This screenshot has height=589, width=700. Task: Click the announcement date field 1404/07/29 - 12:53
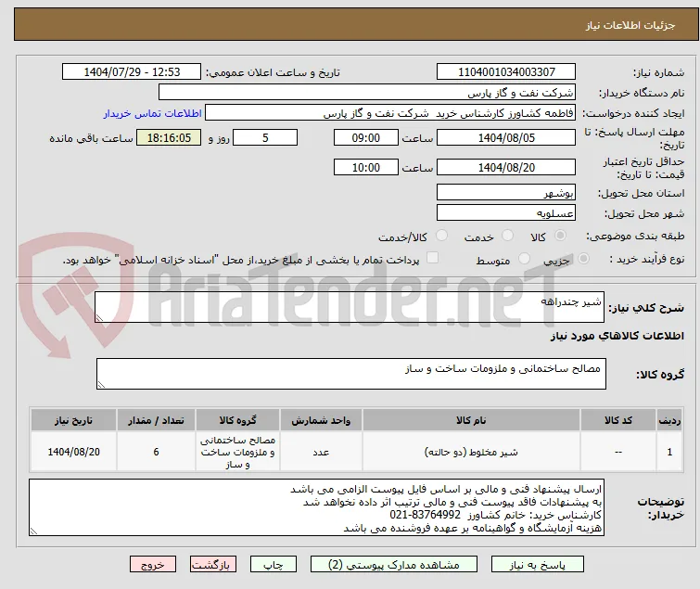point(132,72)
